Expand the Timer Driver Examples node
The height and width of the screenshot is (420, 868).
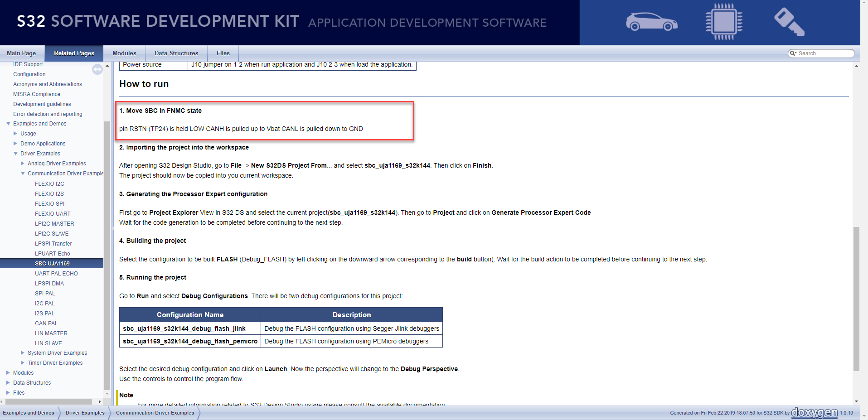[x=23, y=363]
